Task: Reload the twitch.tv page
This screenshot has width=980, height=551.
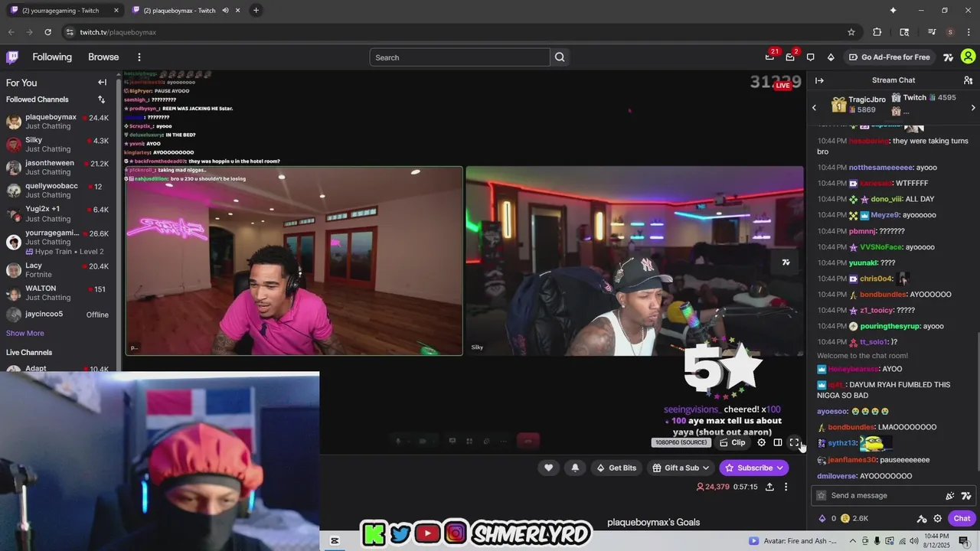Action: click(47, 32)
